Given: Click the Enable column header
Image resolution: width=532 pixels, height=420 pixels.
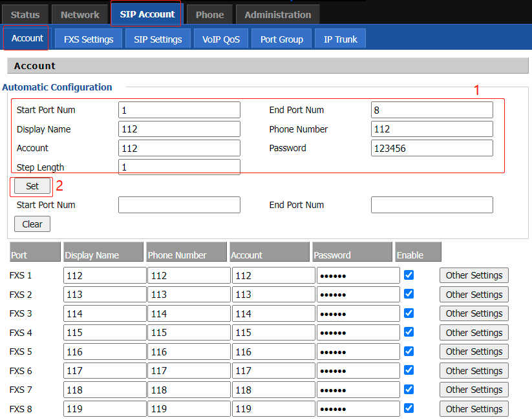Looking at the screenshot, I should pyautogui.click(x=418, y=252).
